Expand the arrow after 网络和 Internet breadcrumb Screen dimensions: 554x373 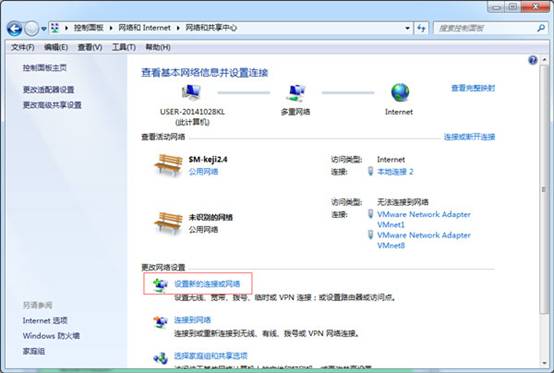click(178, 28)
